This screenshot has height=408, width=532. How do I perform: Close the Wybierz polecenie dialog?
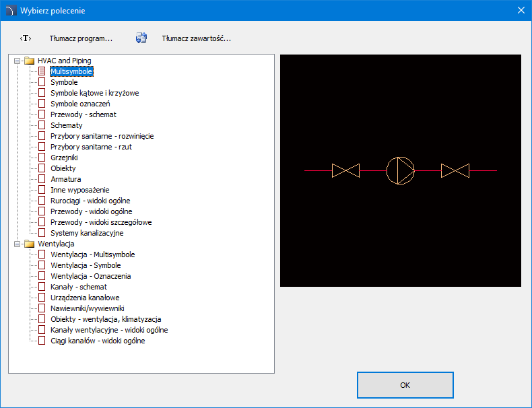[521, 10]
